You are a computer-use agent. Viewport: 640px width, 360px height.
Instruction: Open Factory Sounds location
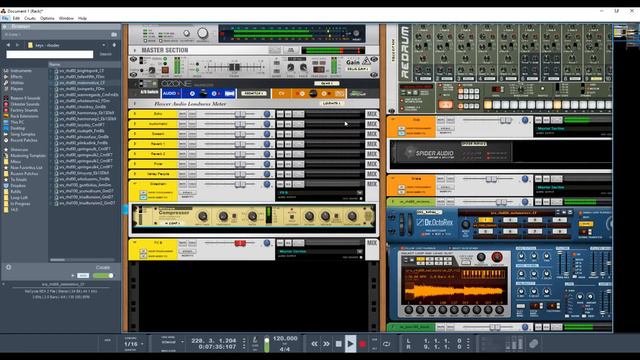click(24, 110)
